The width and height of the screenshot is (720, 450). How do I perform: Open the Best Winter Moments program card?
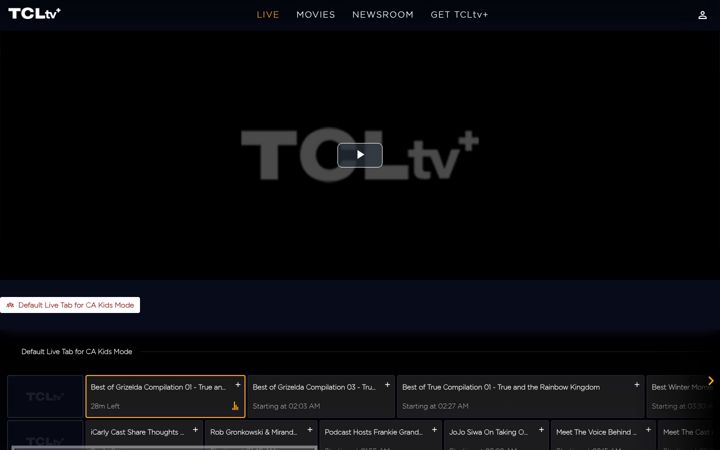tap(683, 396)
